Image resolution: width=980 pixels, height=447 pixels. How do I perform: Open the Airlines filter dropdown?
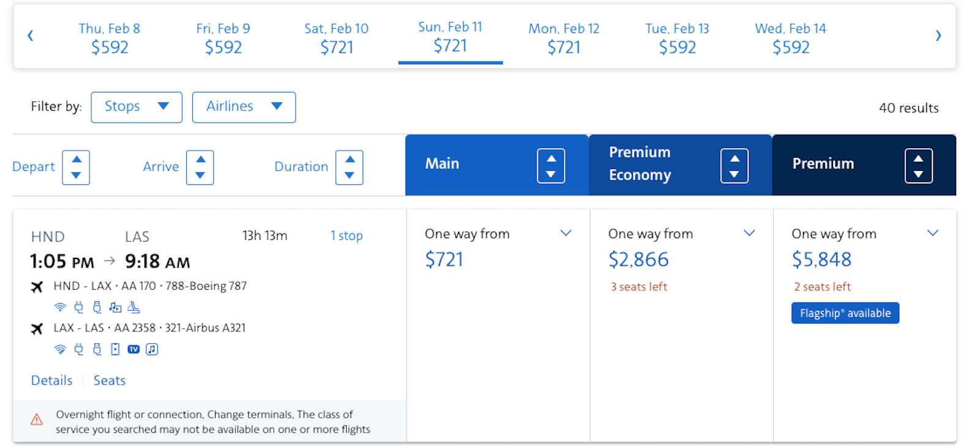244,107
